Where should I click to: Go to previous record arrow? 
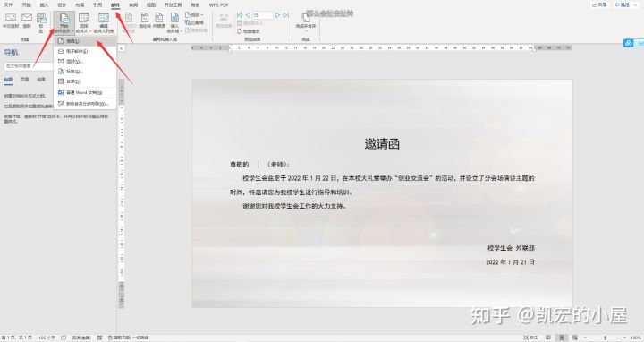[x=248, y=15]
